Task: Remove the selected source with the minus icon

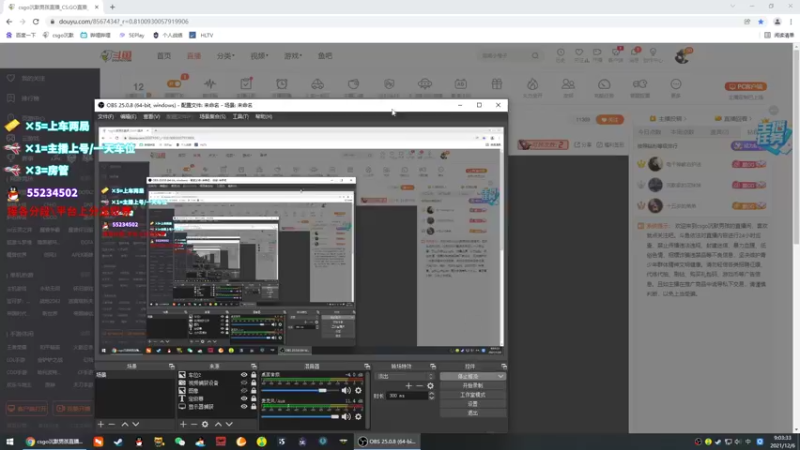Action: tap(194, 424)
